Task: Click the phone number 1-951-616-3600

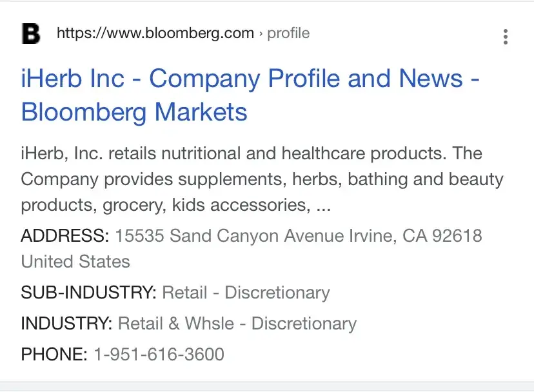Action: point(159,355)
